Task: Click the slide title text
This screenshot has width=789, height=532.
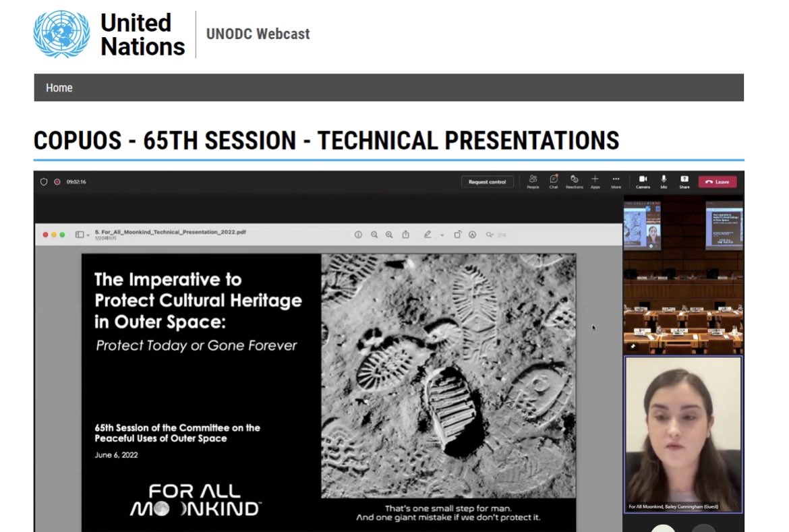Action: (198, 301)
